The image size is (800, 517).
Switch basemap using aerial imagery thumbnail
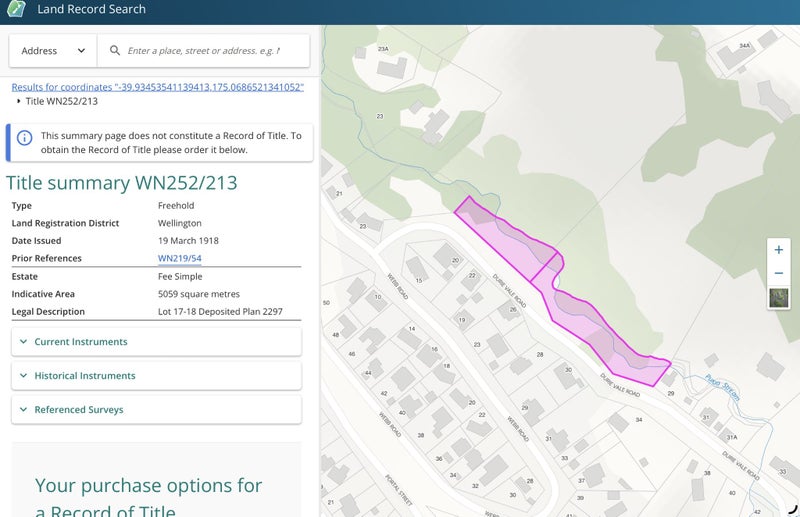click(778, 298)
